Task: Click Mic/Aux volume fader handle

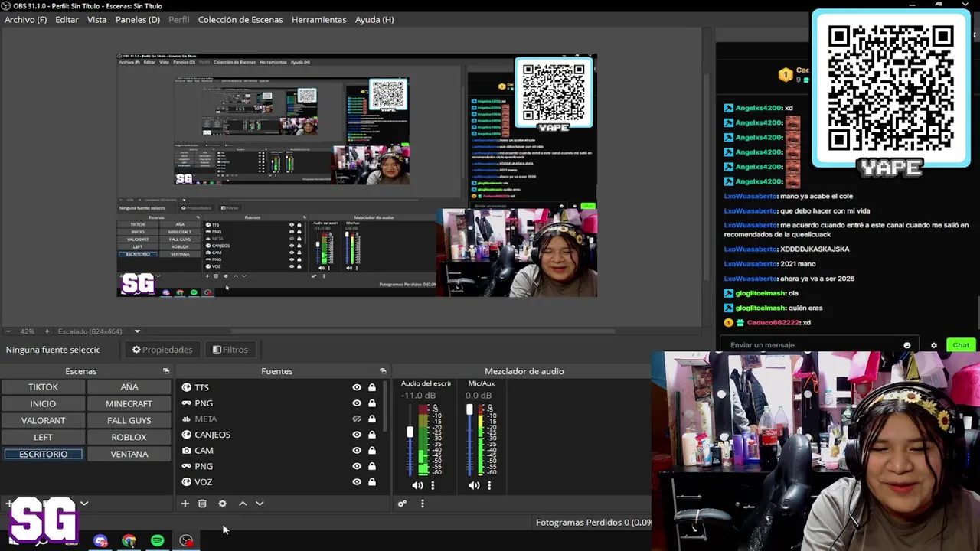Action: [469, 410]
